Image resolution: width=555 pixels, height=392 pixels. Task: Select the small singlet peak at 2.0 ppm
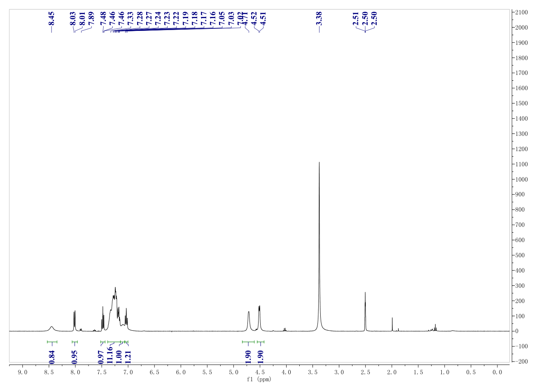point(392,324)
